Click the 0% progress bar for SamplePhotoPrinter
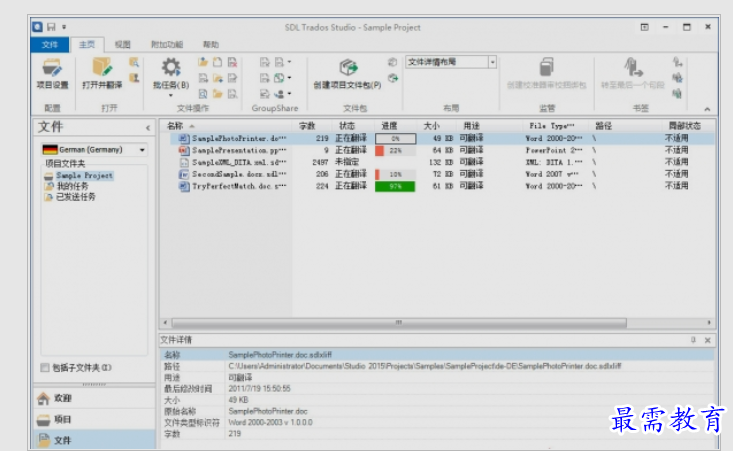The height and width of the screenshot is (451, 733). [x=395, y=138]
